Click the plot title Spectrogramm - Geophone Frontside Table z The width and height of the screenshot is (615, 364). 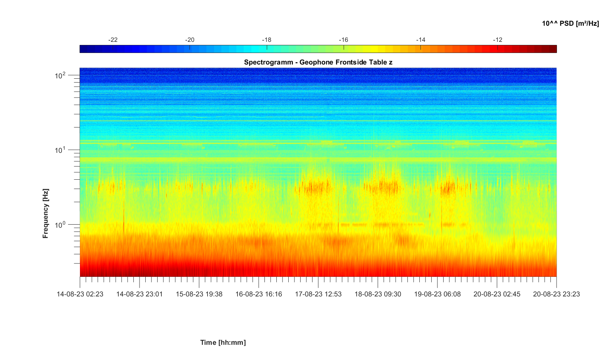pyautogui.click(x=318, y=62)
